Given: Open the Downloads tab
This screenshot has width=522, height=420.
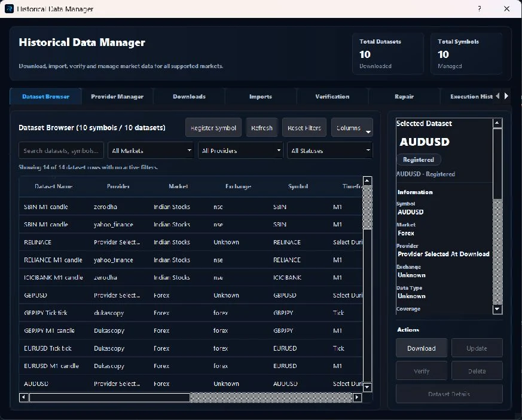Looking at the screenshot, I should click(x=189, y=96).
